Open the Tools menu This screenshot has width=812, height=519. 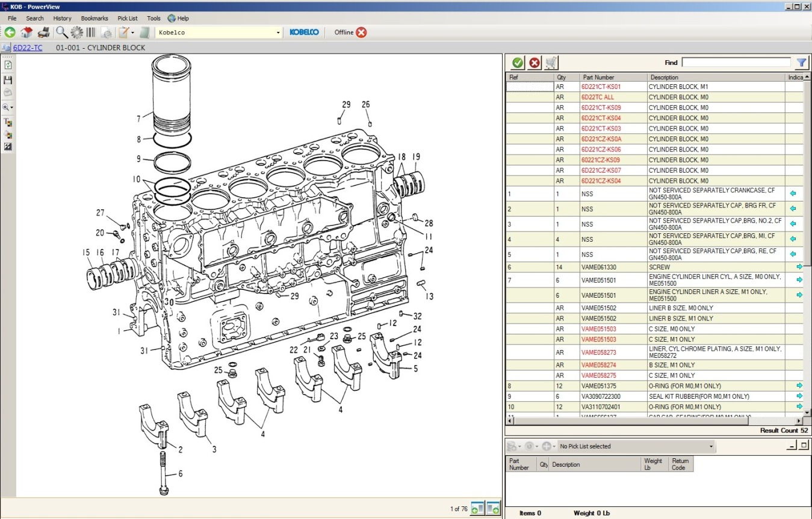(x=153, y=18)
